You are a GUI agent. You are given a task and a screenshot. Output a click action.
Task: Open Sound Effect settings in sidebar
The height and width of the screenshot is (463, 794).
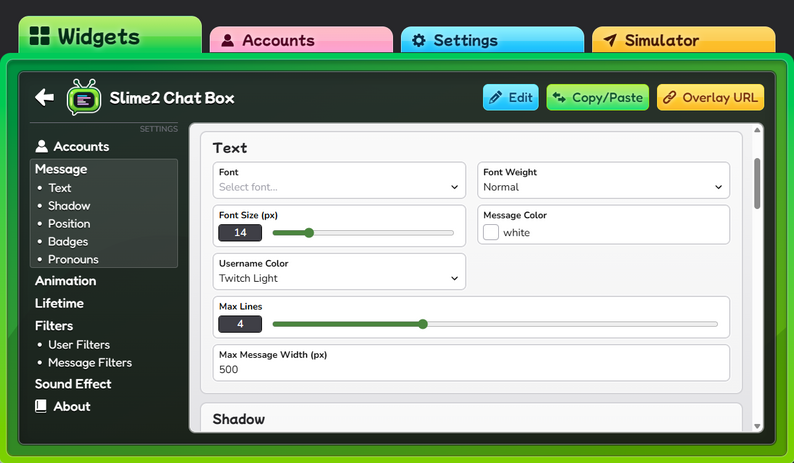click(73, 384)
